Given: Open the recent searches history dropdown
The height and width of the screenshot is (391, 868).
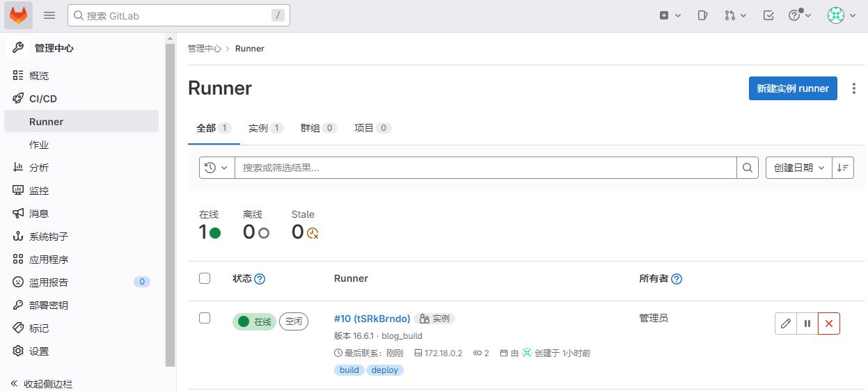Looking at the screenshot, I should click(x=216, y=168).
